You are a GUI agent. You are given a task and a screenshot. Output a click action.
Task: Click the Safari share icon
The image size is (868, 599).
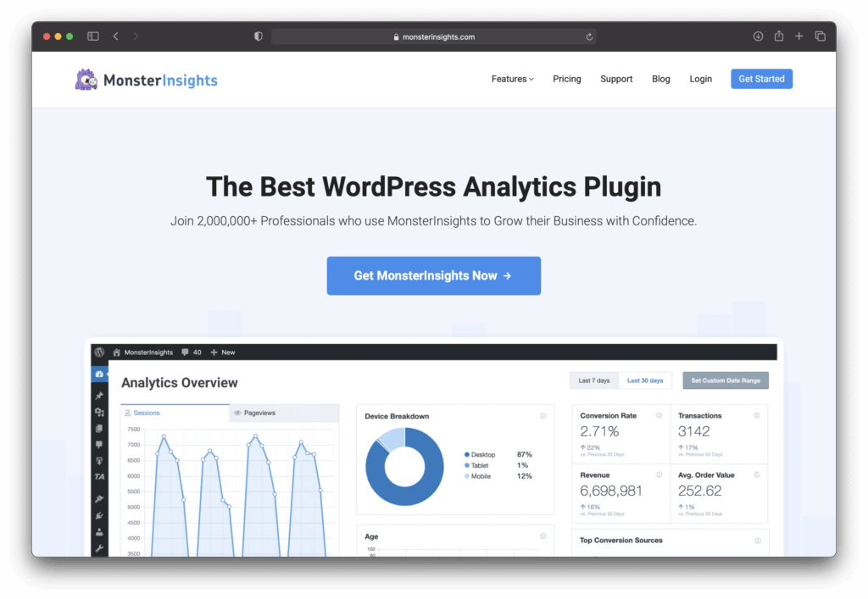(779, 36)
